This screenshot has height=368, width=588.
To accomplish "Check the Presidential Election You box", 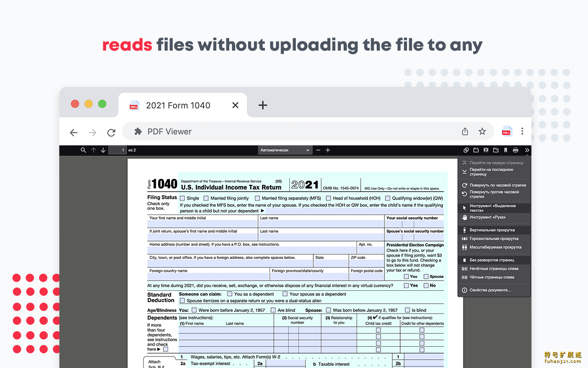I will [406, 276].
